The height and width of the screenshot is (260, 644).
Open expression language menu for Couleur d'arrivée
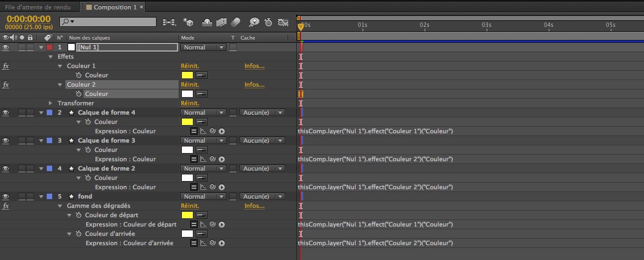[x=222, y=243]
